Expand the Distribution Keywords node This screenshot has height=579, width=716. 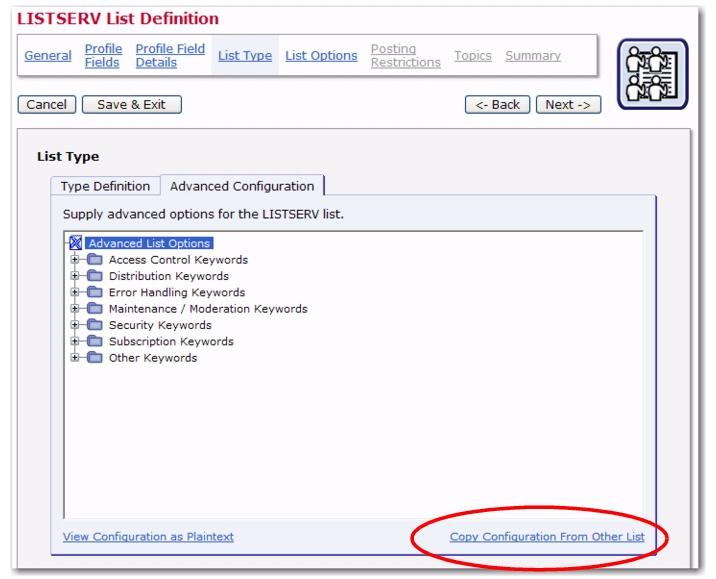click(x=75, y=276)
